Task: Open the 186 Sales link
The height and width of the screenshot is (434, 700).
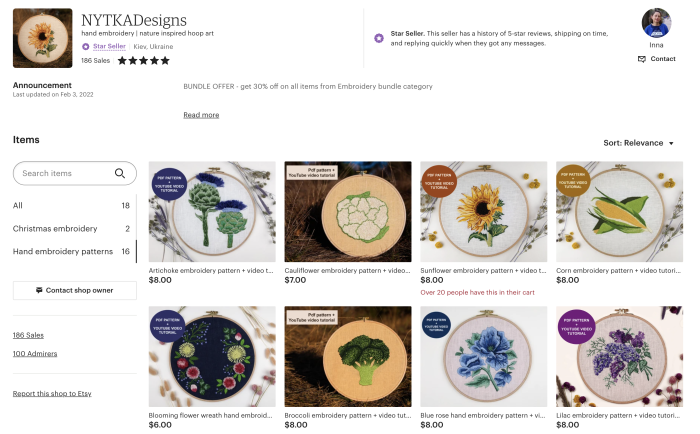Action: click(x=28, y=335)
